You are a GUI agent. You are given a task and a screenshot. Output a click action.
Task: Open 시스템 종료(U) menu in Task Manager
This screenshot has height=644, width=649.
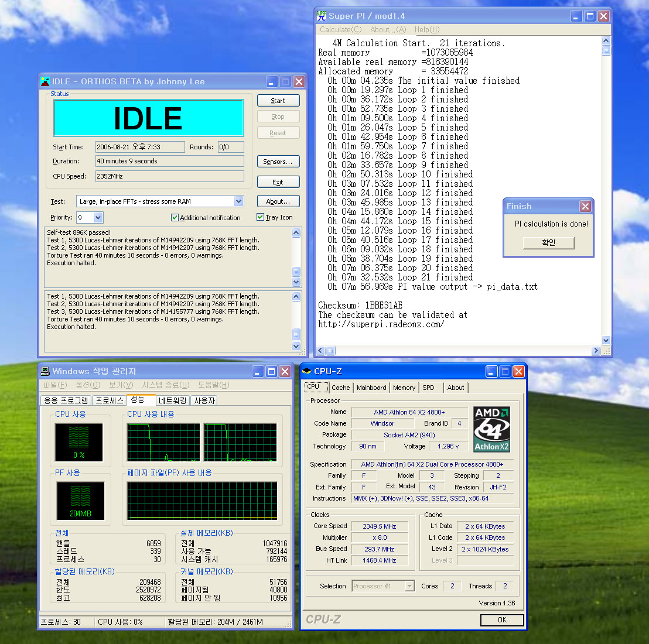point(166,385)
